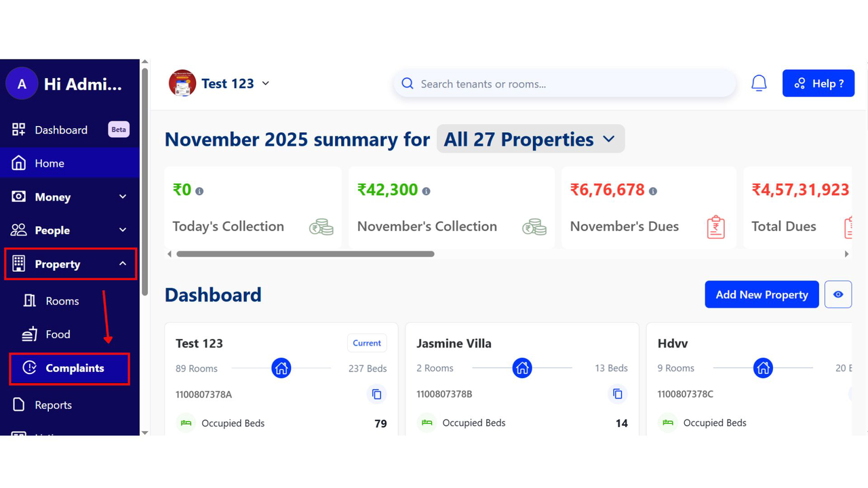Copy the Test 123 property ID
This screenshot has width=868, height=488.
[376, 394]
